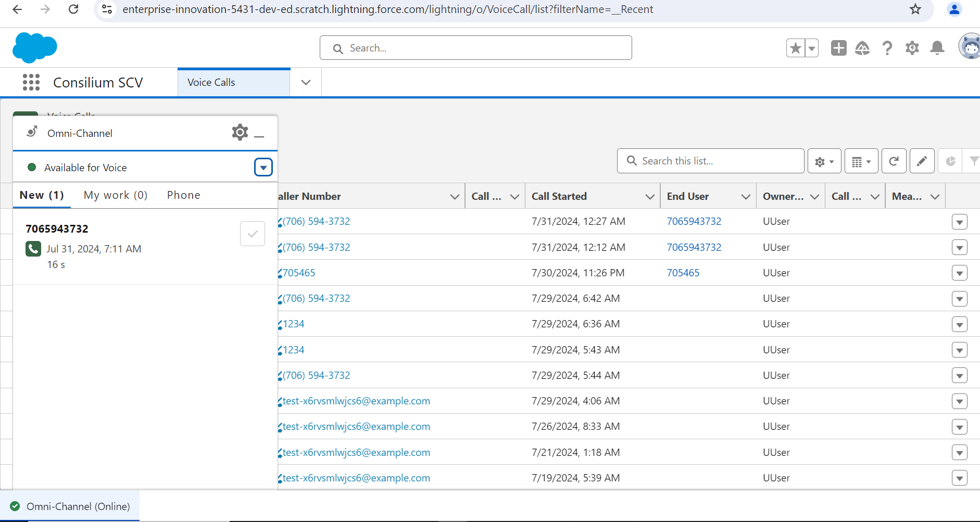Click the Omni-Channel (Online) utility bar button

pos(70,506)
